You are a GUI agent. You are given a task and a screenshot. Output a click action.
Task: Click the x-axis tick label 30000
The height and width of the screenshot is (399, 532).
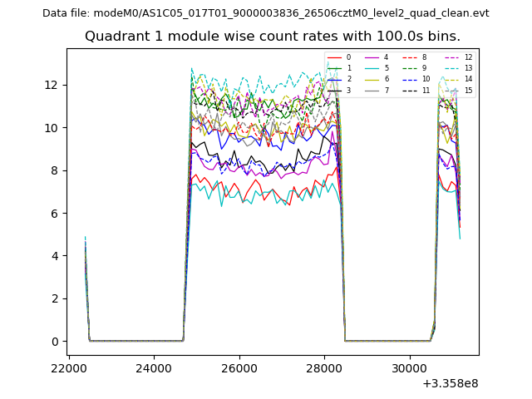click(x=408, y=367)
